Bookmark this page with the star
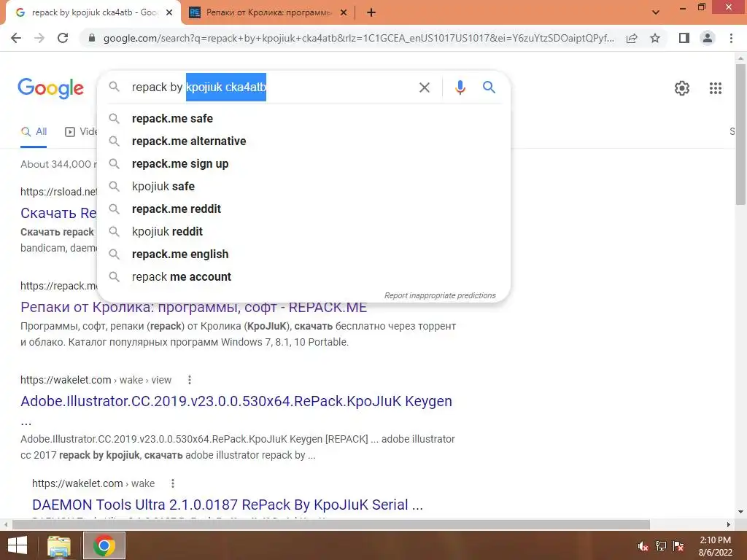The image size is (747, 560). click(x=655, y=38)
